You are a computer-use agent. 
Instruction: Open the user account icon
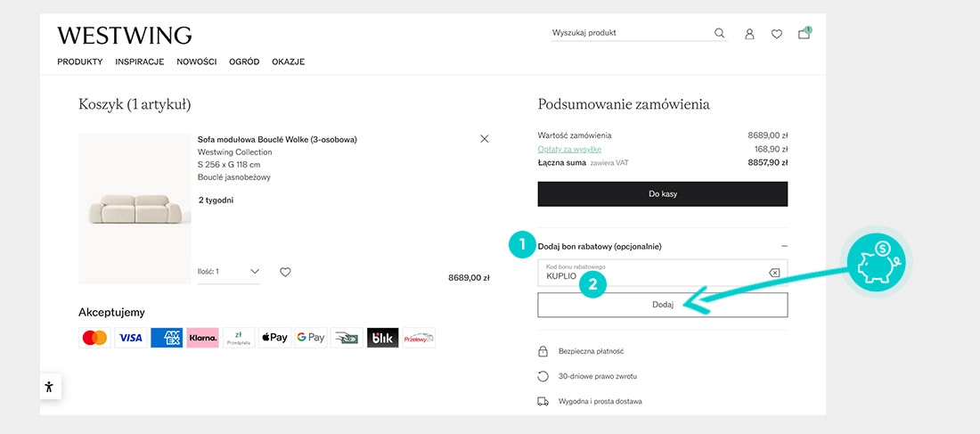[x=749, y=34]
